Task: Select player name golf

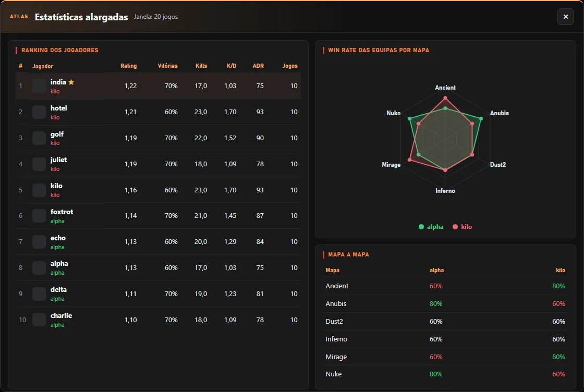Action: point(57,134)
